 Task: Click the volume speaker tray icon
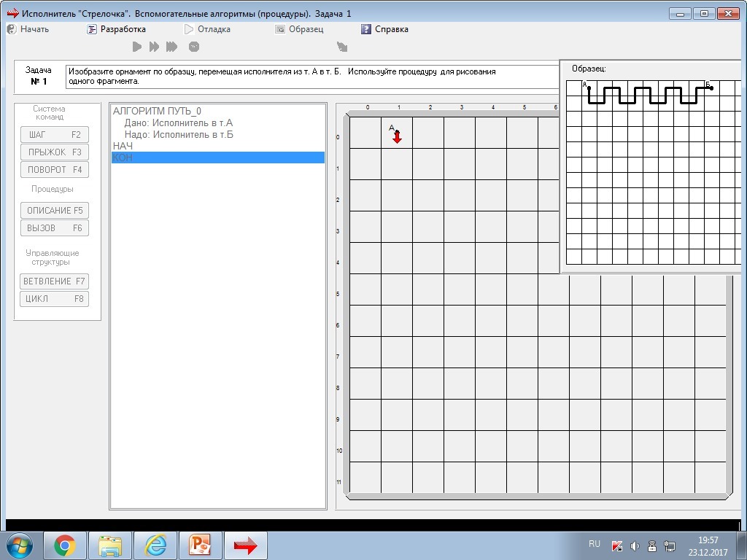pos(635,546)
